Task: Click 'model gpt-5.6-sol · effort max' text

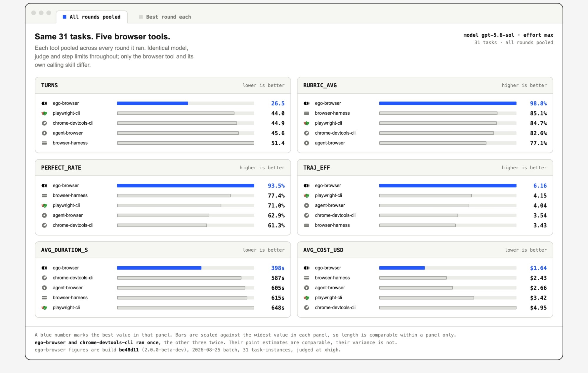Action: [508, 35]
